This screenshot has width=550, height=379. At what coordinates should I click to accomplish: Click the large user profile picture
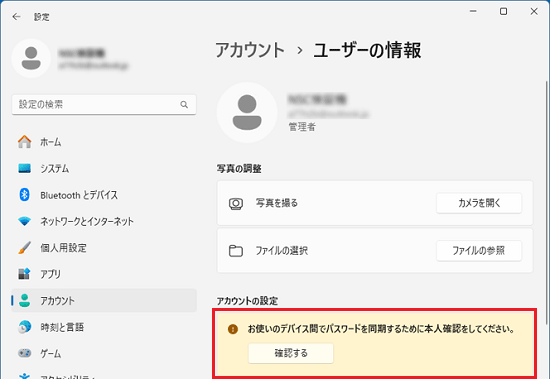pos(247,112)
